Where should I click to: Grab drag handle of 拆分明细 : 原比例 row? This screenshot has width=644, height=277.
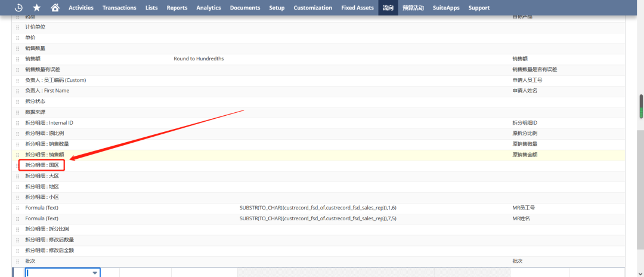point(18,134)
